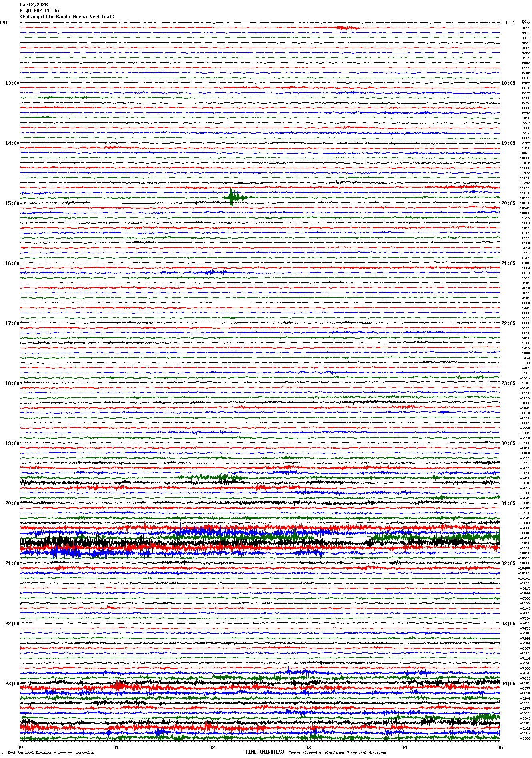Screen dimensions: 532x758
Task: Select the 04:05 UTC time label
Action: (x=508, y=684)
